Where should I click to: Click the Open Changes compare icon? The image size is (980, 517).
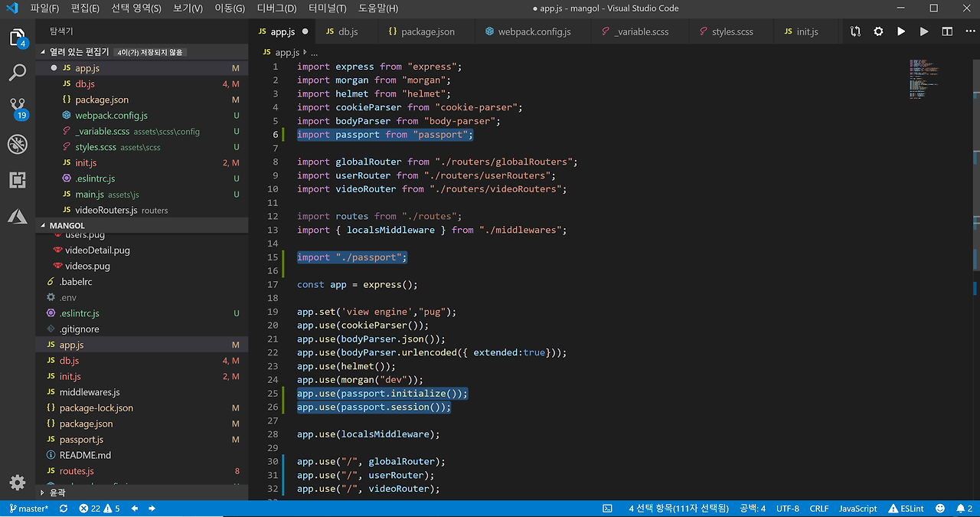pyautogui.click(x=855, y=31)
